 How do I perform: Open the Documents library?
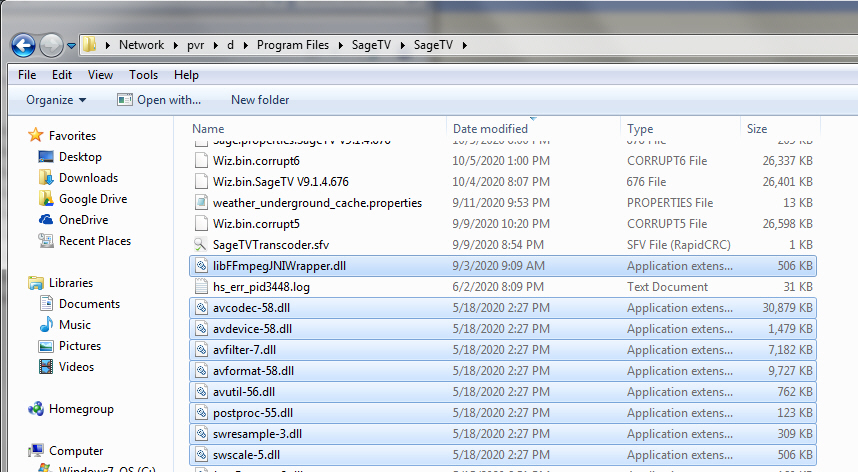(x=89, y=304)
